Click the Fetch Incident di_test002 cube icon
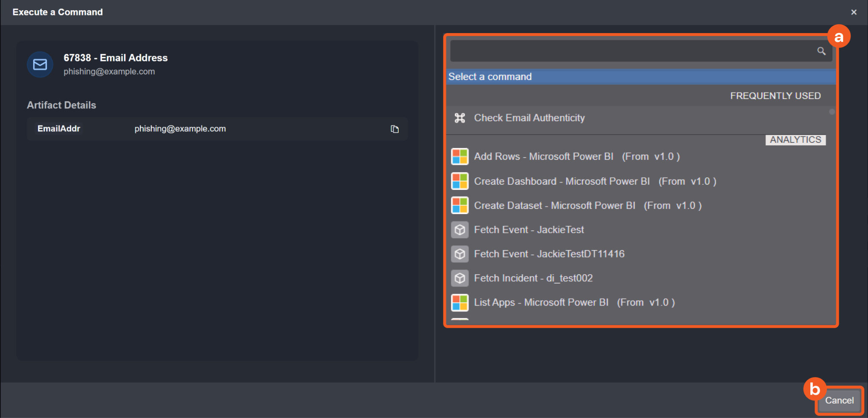 tap(460, 278)
